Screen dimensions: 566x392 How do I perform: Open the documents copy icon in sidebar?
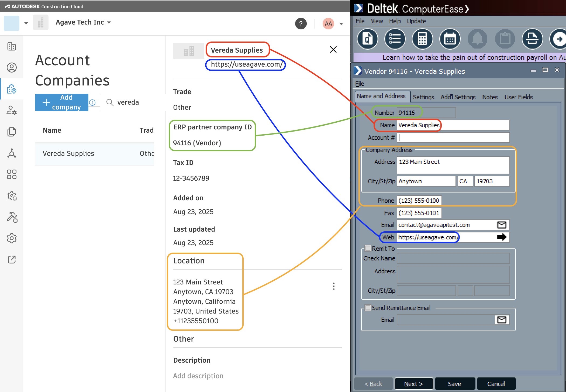click(x=12, y=132)
